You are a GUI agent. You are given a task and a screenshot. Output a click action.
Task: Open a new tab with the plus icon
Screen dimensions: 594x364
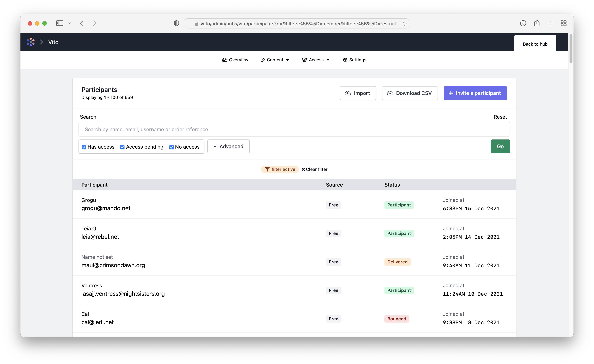(x=550, y=23)
